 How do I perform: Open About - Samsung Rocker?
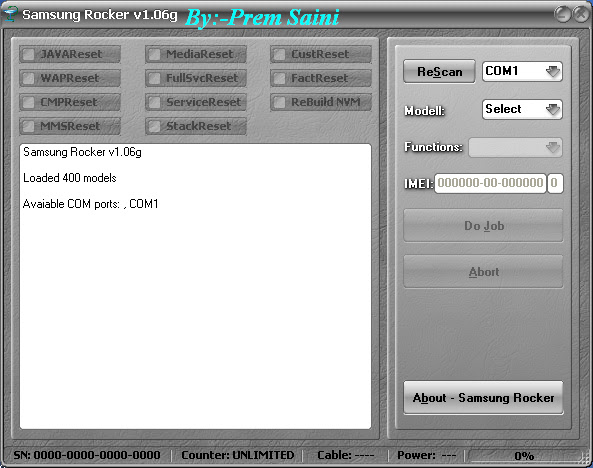pyautogui.click(x=483, y=398)
